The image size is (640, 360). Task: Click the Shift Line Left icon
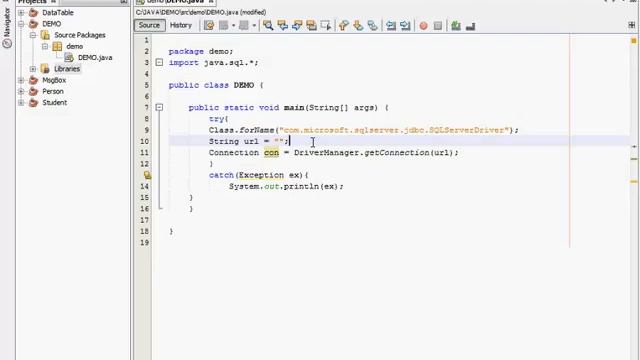pyautogui.click(x=391, y=26)
